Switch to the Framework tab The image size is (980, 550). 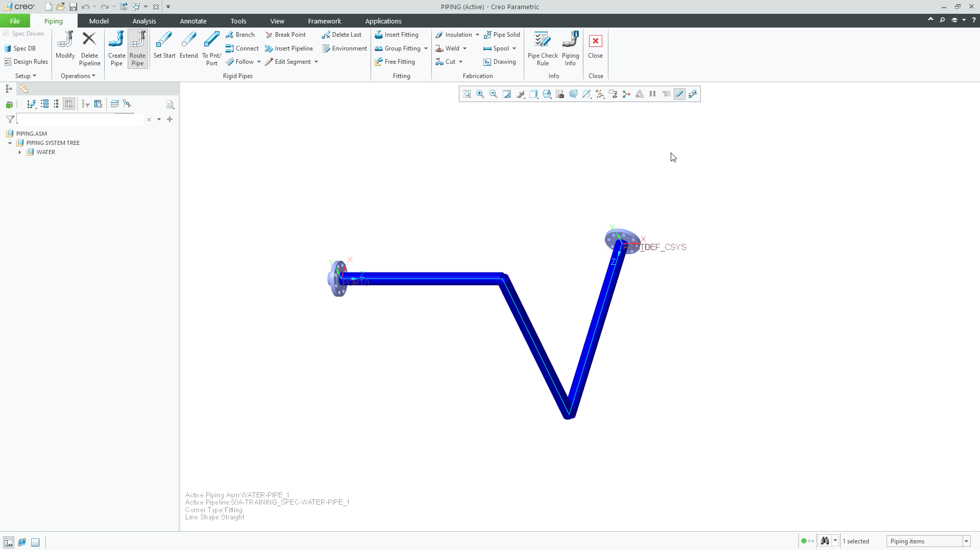[324, 21]
